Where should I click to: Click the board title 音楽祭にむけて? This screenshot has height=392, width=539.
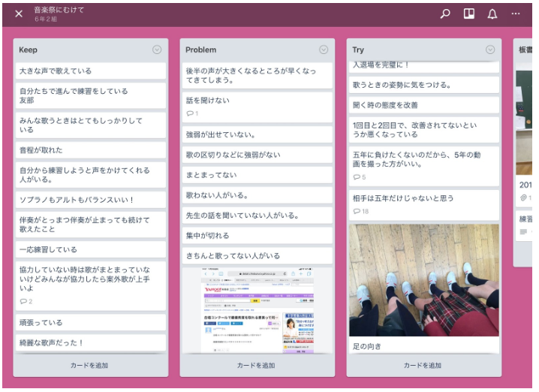pyautogui.click(x=59, y=10)
